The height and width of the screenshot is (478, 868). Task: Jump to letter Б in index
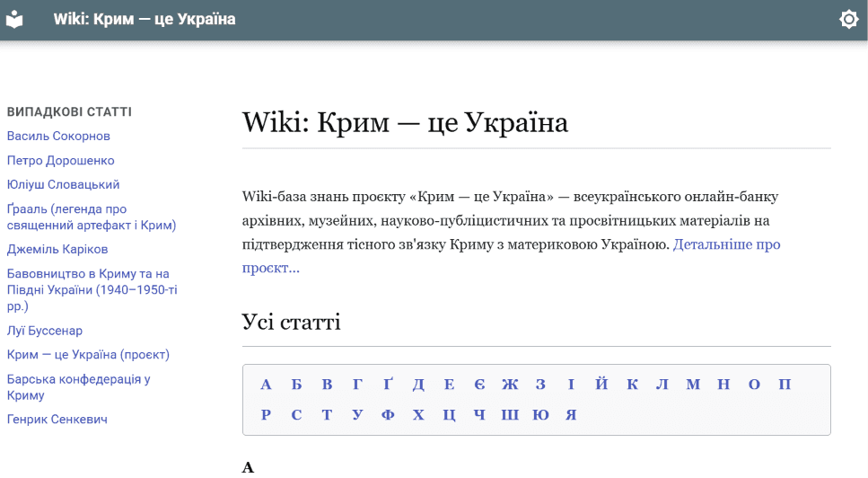pos(297,384)
